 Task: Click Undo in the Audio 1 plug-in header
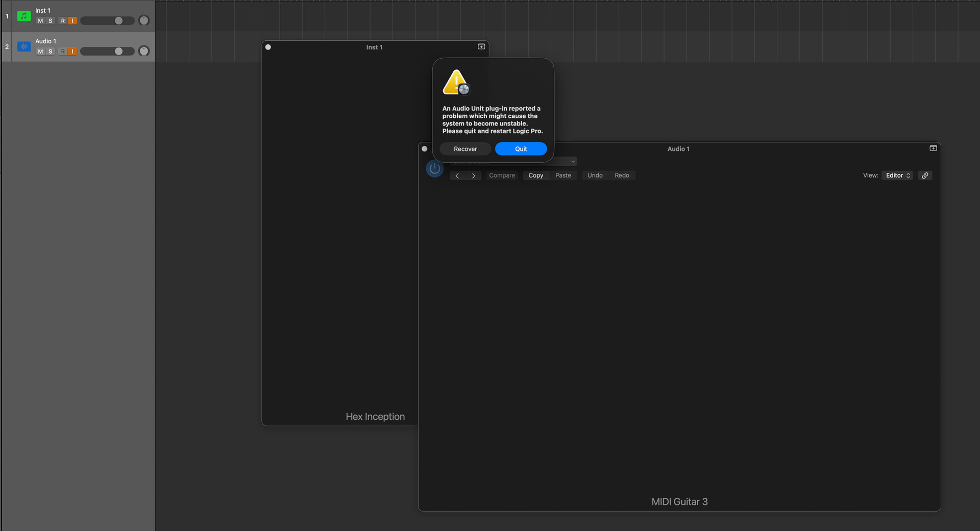coord(595,175)
